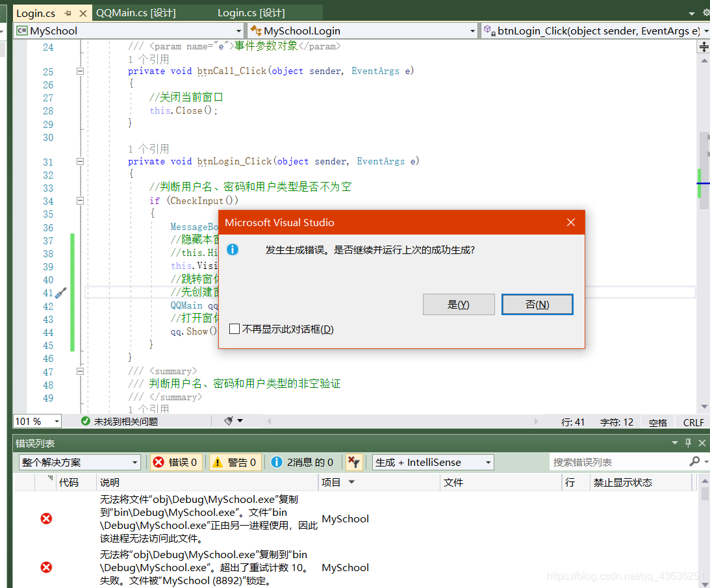Click the info icon in the dialog
The height and width of the screenshot is (588, 710).
pyautogui.click(x=233, y=249)
